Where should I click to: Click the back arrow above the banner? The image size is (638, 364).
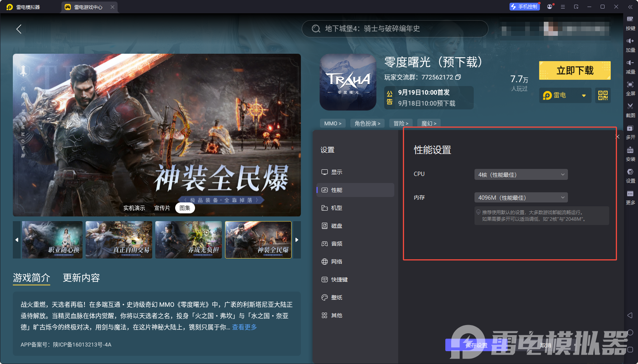pos(19,29)
